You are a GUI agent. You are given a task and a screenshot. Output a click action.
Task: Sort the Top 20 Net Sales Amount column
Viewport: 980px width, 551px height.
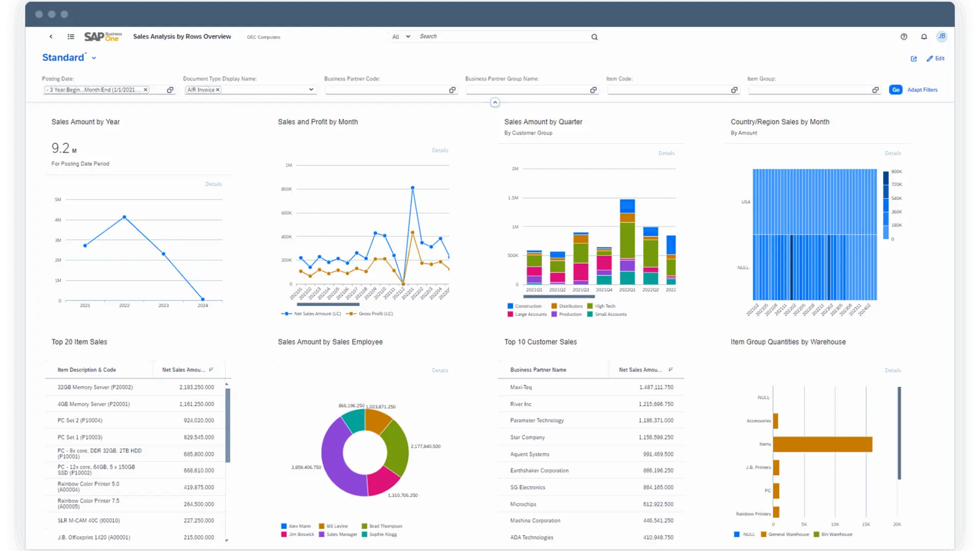point(211,370)
